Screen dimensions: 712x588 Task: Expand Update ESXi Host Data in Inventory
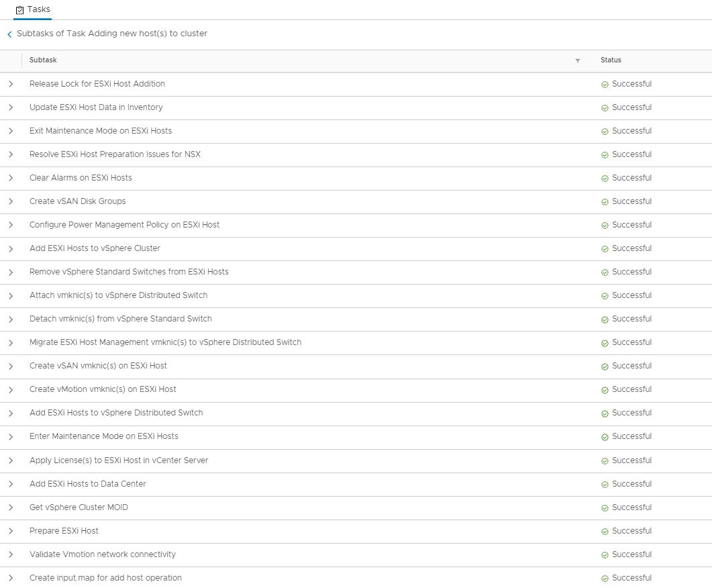coord(11,107)
